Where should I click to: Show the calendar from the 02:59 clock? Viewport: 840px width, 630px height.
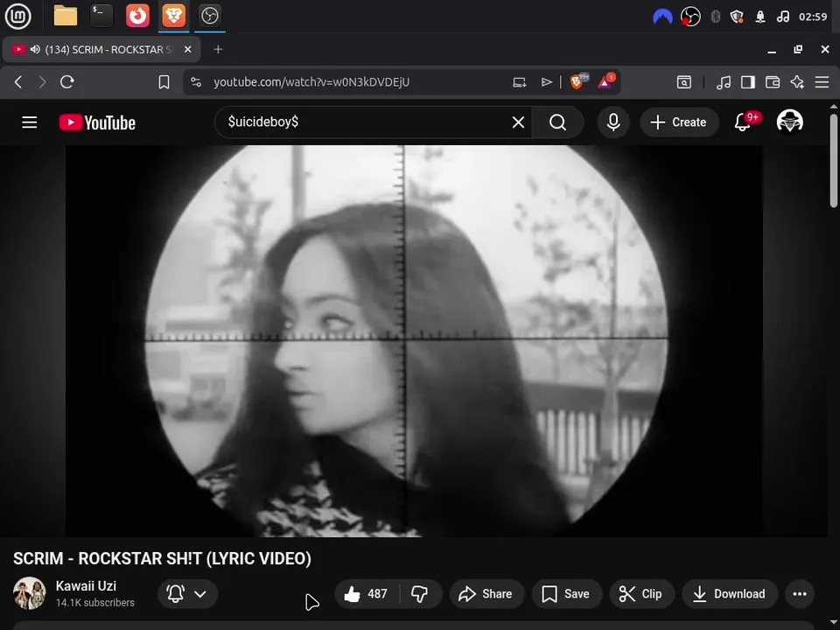813,17
